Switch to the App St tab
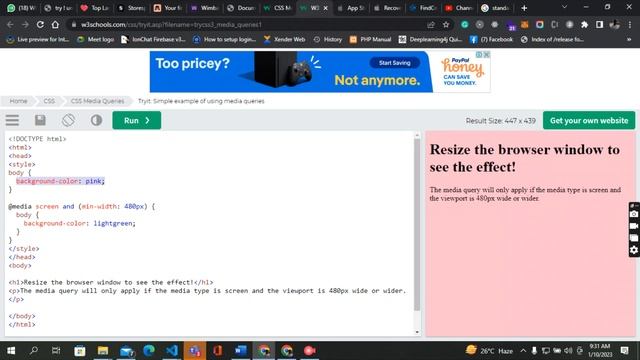 click(x=351, y=8)
